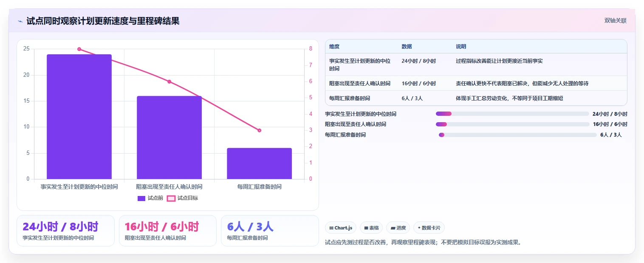
Task: Click right axis tick 8
Action: pos(311,49)
